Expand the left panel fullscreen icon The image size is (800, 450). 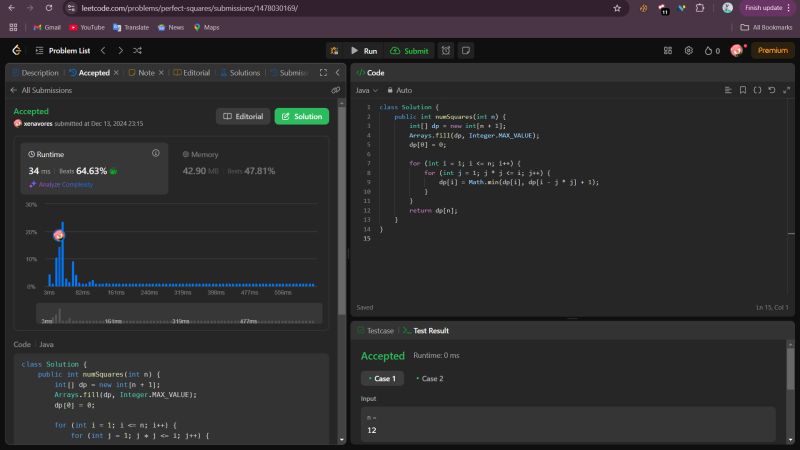click(323, 72)
